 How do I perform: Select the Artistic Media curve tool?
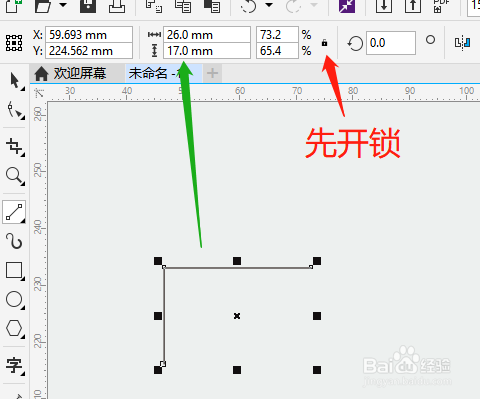click(x=14, y=241)
